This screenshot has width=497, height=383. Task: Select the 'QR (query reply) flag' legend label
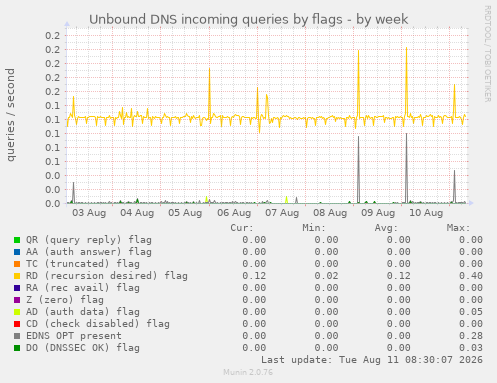(89, 240)
